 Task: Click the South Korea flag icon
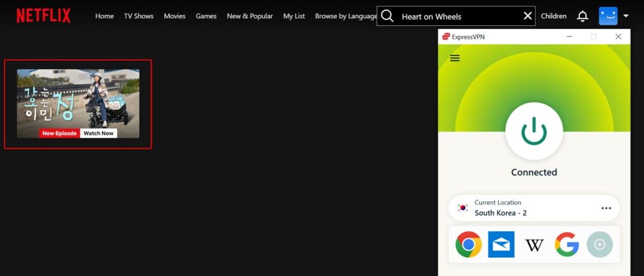(463, 208)
